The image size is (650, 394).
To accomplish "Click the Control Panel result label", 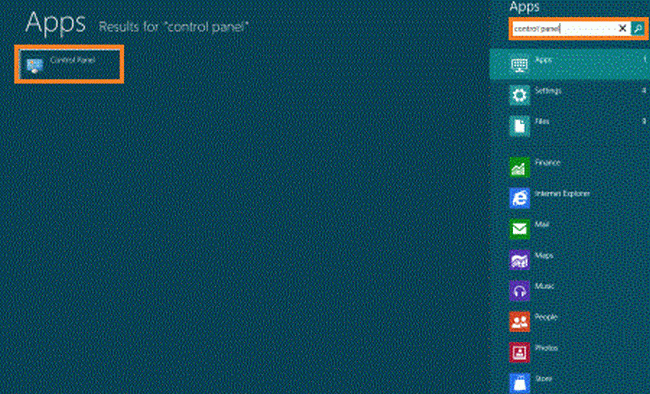I will [73, 60].
